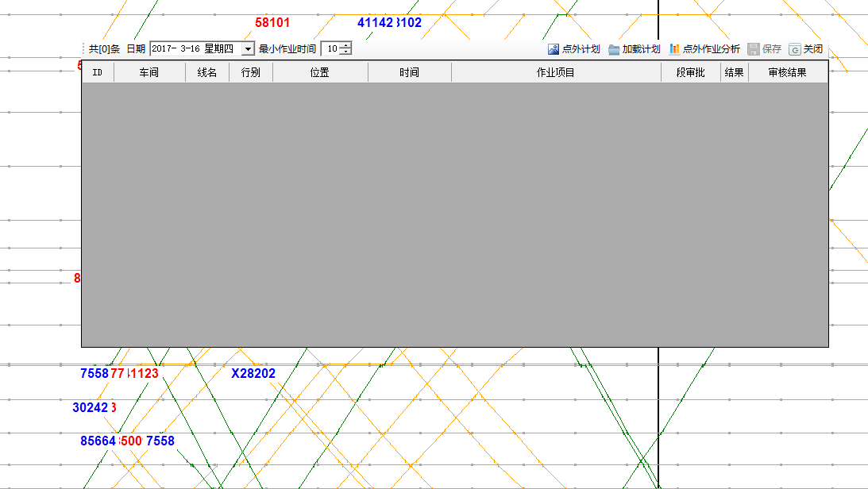
Task: Click the 结果 column header
Action: click(x=734, y=72)
